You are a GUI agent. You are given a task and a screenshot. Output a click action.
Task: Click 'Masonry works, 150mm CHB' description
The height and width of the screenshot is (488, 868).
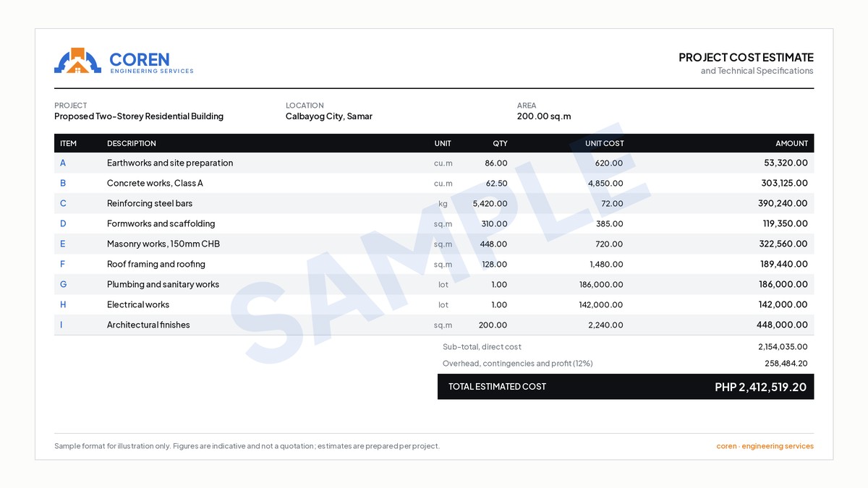coord(163,244)
